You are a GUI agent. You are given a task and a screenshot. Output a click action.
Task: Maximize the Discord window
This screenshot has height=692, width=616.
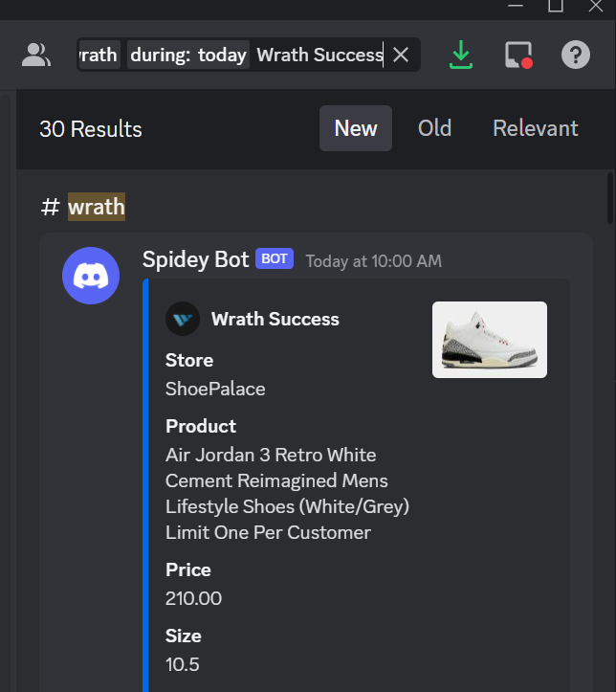point(556,6)
